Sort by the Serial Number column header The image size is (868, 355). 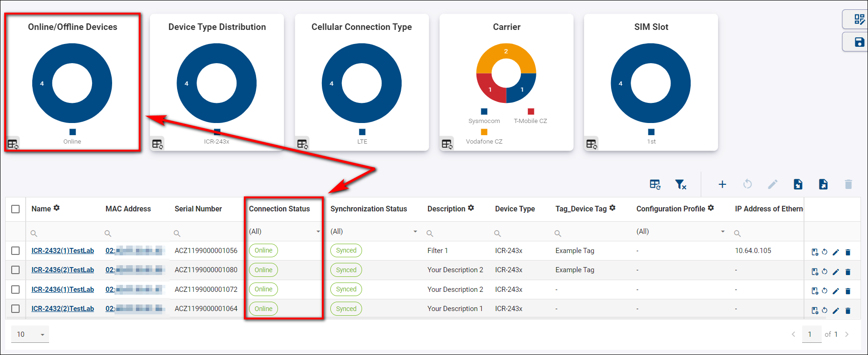(198, 209)
